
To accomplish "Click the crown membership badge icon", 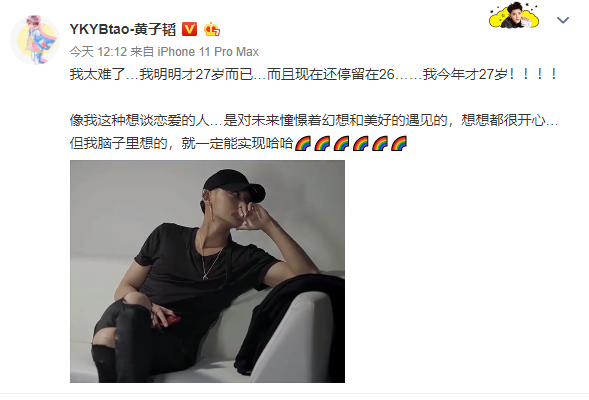I will (212, 29).
